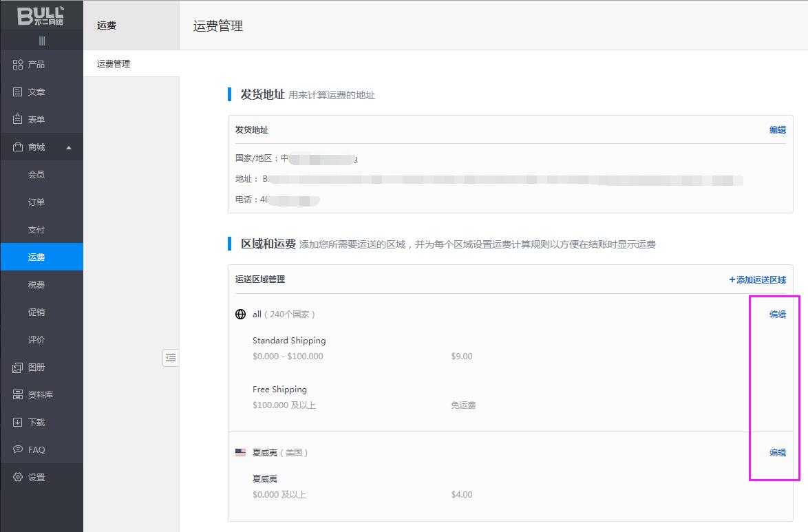808x532 pixels.
Task: Open the 资料库 library icon
Action: (x=18, y=395)
